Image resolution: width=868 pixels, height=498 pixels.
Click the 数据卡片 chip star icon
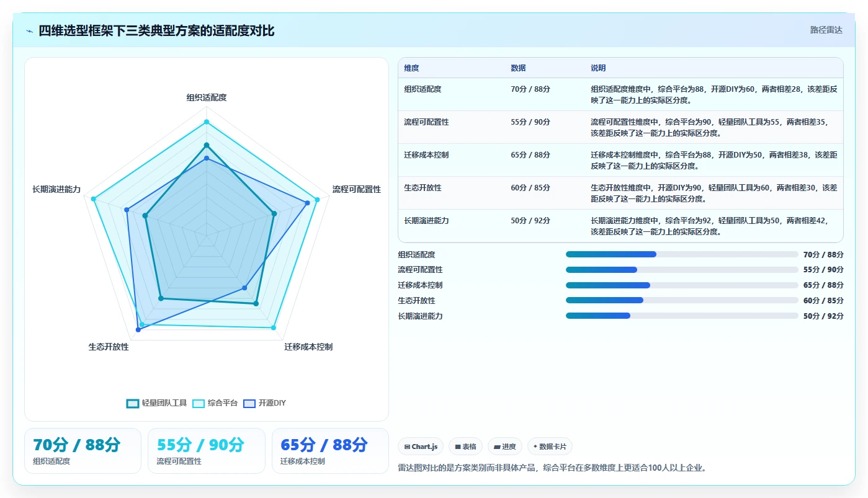535,446
